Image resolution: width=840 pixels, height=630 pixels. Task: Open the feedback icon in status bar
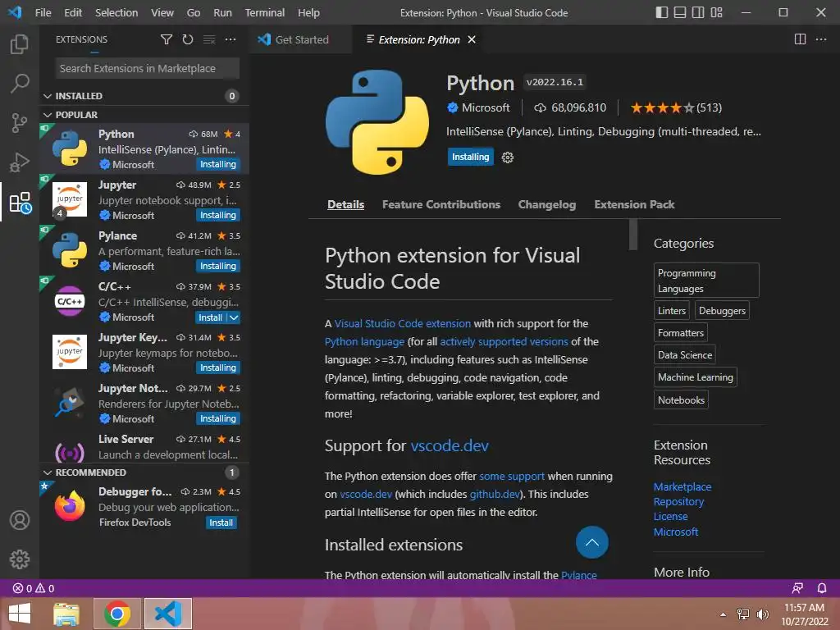[797, 588]
